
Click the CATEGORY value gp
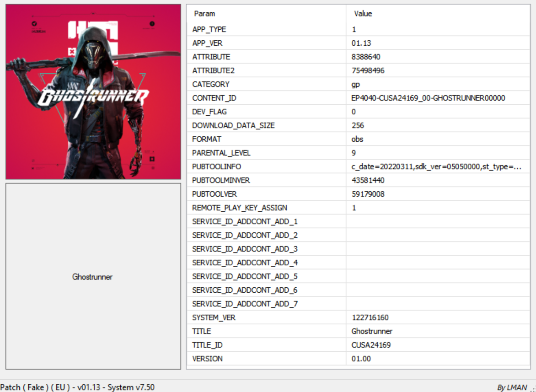pos(355,85)
